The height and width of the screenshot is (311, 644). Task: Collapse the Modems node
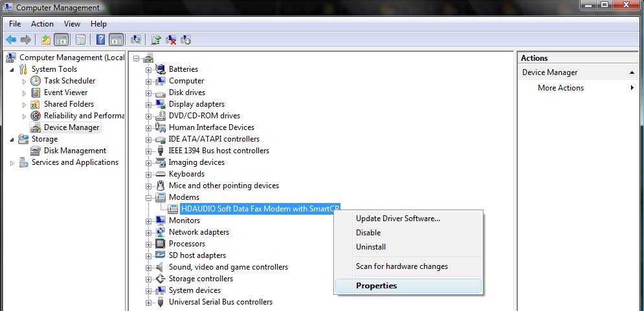point(148,198)
